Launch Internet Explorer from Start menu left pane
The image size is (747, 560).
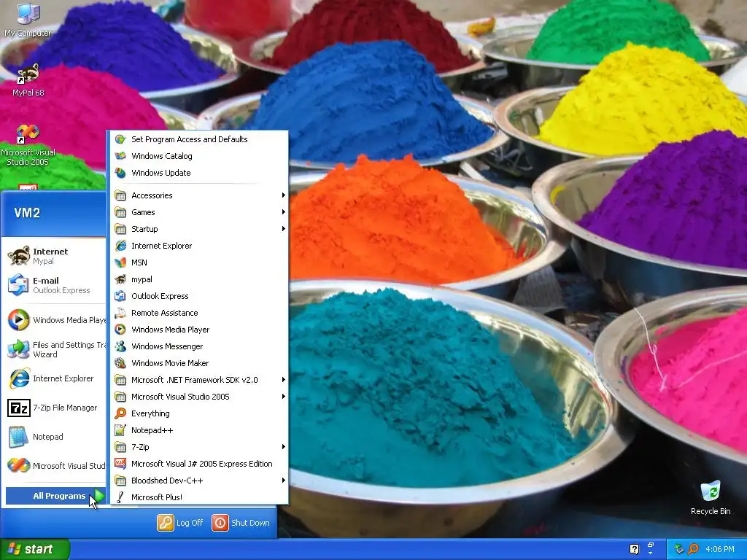[54, 378]
